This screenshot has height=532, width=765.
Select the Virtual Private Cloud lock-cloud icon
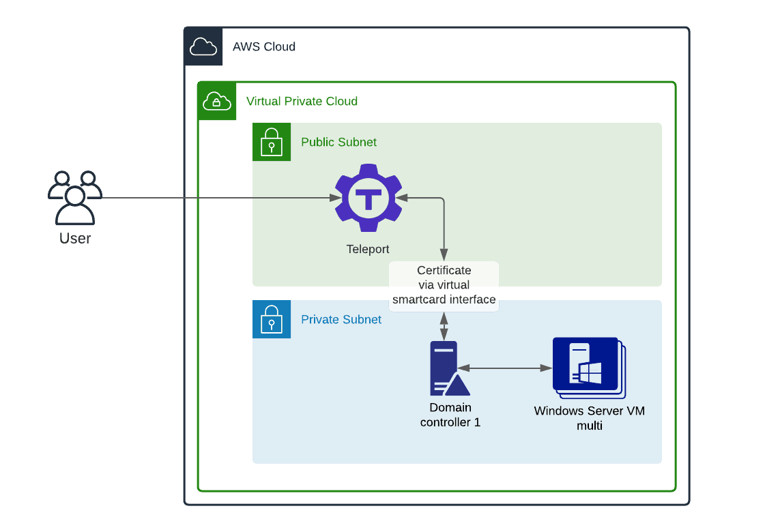tap(216, 101)
